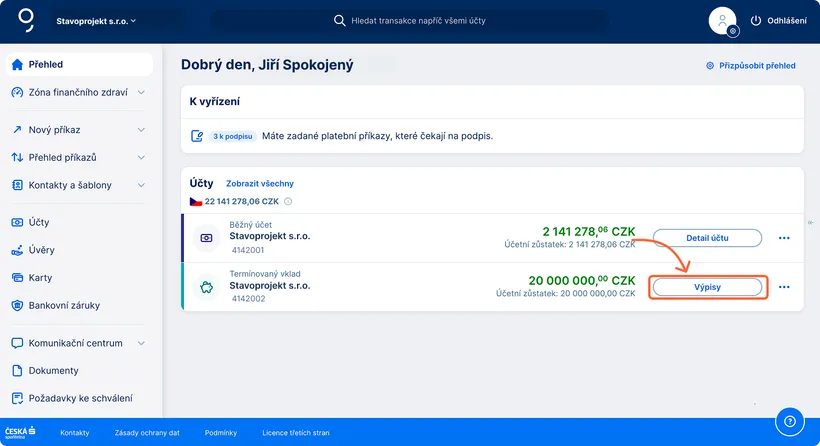
Task: Click the shield icon of Bankovní záruky
Action: [x=17, y=305]
